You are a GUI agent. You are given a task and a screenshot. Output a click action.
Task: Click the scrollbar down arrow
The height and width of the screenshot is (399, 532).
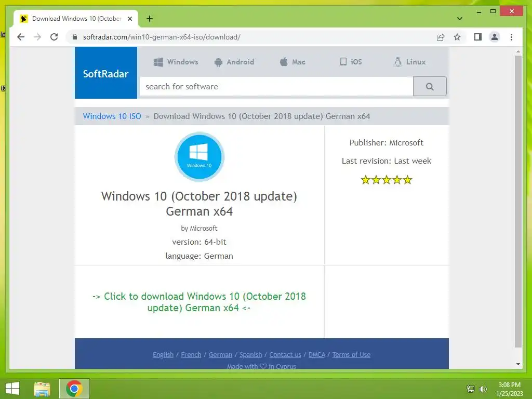click(518, 364)
